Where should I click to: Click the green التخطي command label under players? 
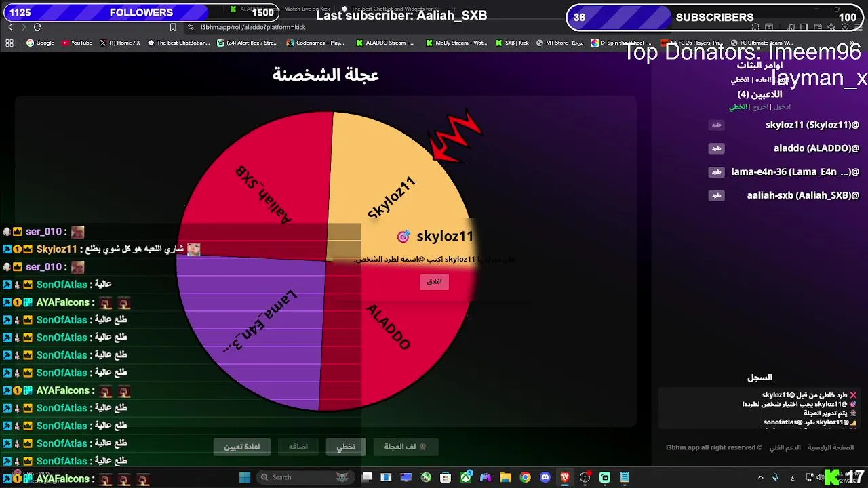[x=738, y=107]
